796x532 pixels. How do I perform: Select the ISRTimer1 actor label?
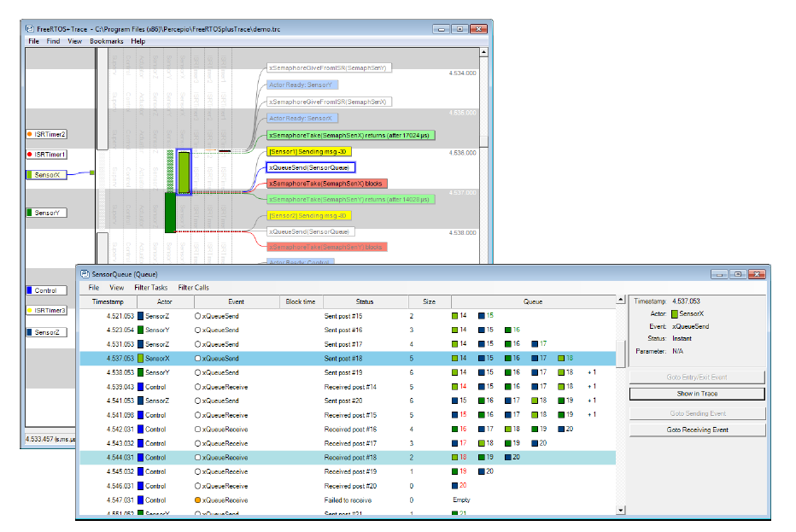click(47, 154)
